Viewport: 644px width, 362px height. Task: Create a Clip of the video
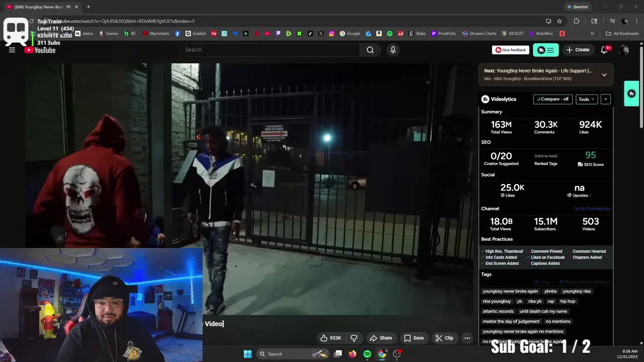[444, 338]
